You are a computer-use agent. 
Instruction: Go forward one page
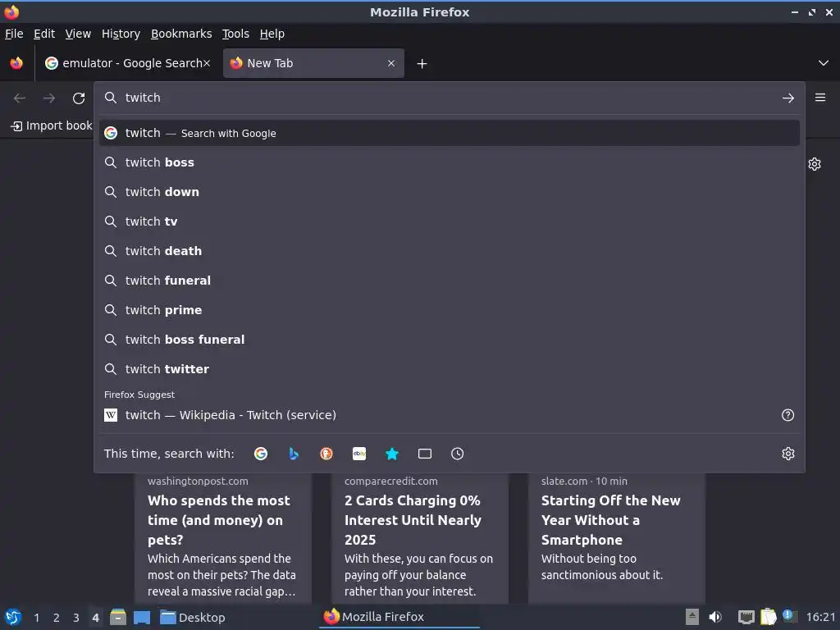point(48,98)
